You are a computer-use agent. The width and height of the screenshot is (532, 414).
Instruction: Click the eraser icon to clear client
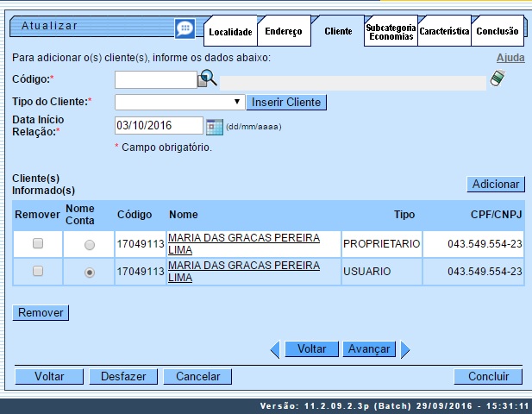point(498,78)
